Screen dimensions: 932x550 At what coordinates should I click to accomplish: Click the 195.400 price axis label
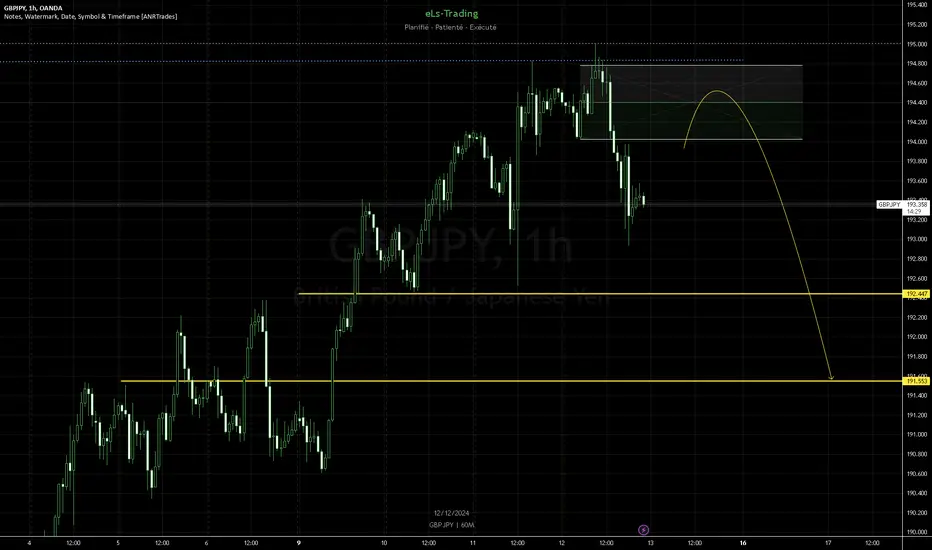coord(917,5)
